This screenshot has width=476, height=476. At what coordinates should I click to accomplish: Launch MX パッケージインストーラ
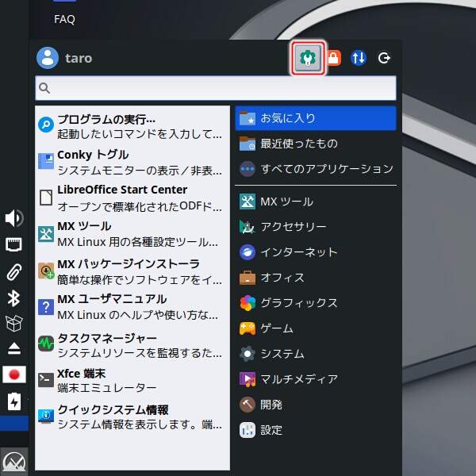point(132,271)
